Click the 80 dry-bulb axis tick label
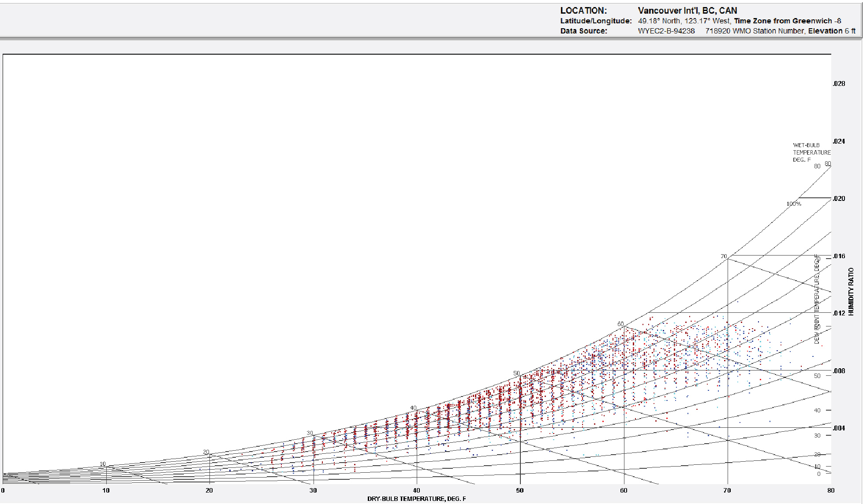 click(x=830, y=490)
